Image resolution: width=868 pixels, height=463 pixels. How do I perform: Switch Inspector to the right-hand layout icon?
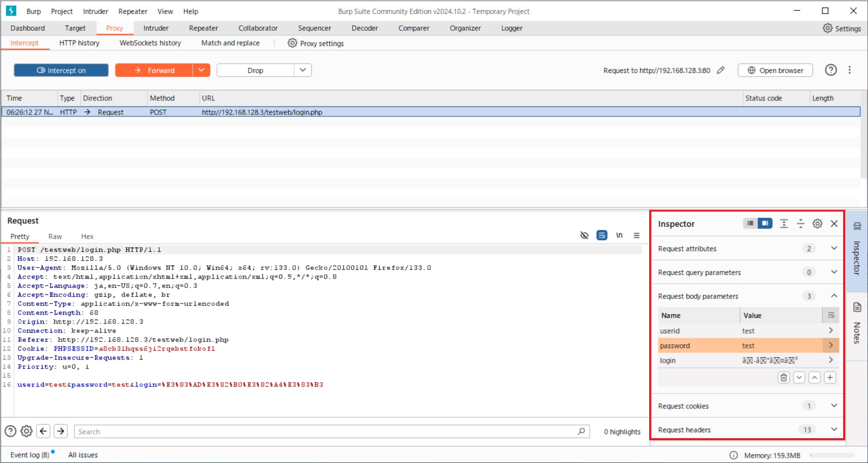[x=765, y=223]
